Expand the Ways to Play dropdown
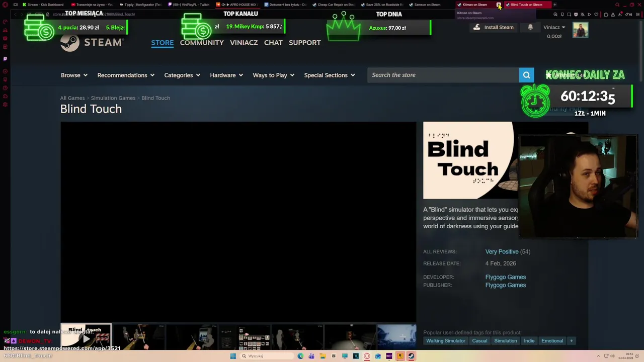The height and width of the screenshot is (362, 644). pos(274,75)
